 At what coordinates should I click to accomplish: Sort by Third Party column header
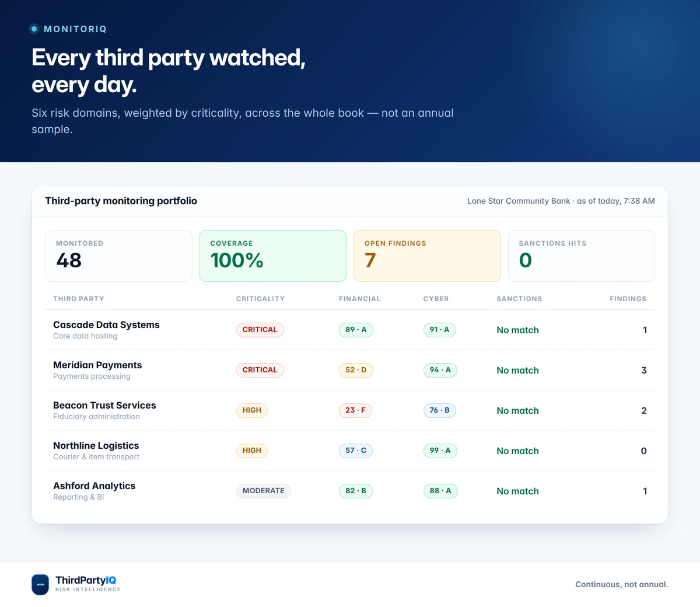79,299
